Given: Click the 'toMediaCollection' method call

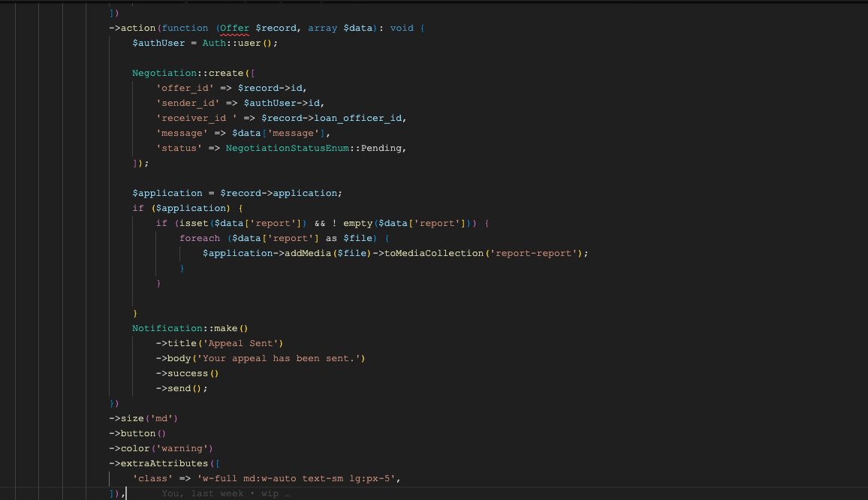Looking at the screenshot, I should tap(434, 253).
